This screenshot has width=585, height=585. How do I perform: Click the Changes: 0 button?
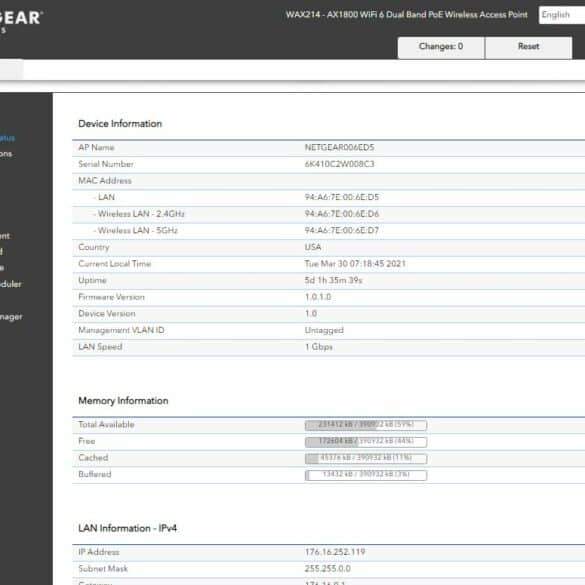point(441,47)
